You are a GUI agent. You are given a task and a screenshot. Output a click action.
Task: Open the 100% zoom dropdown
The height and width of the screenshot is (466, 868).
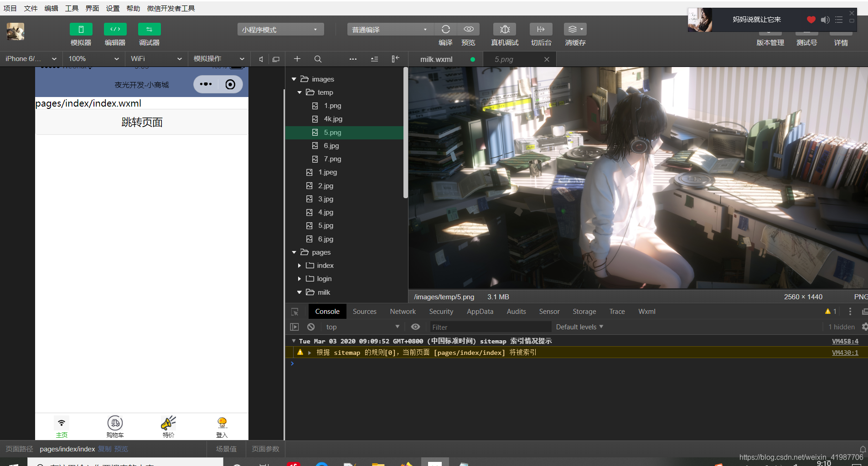(x=93, y=59)
